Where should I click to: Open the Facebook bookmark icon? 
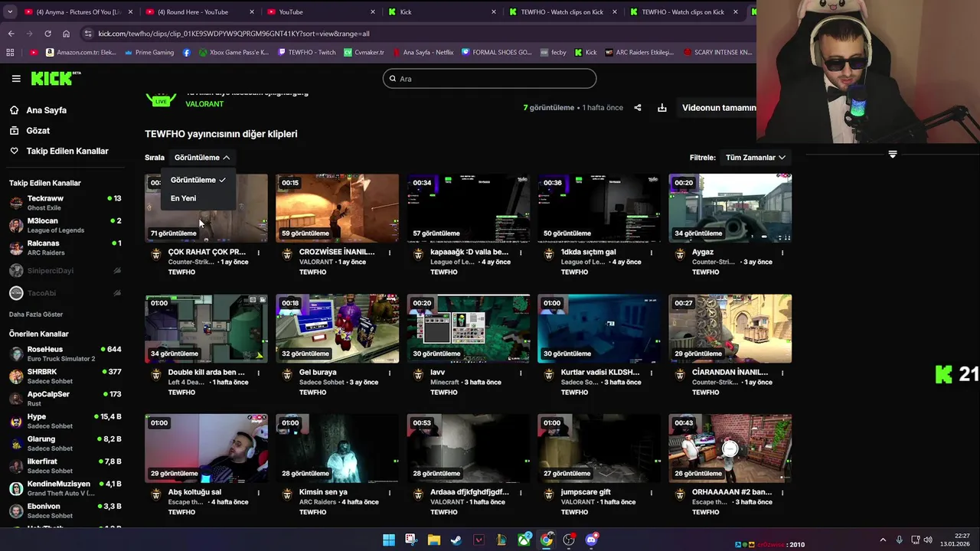(187, 53)
